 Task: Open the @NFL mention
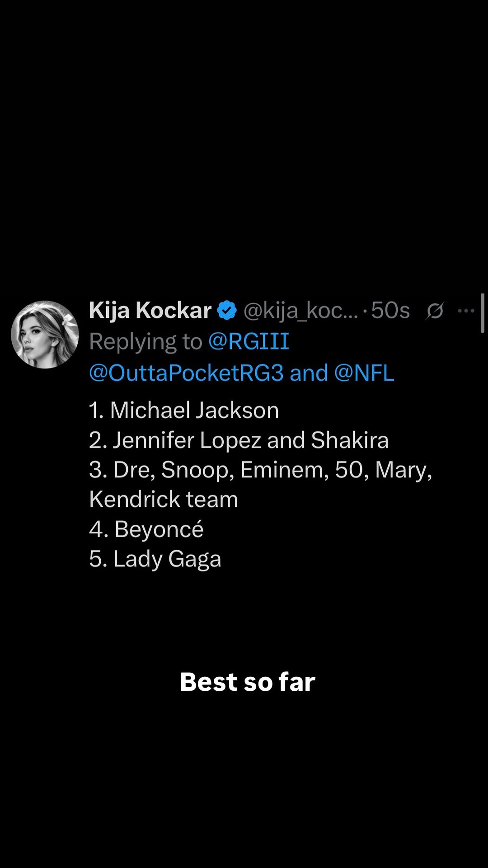pos(364,373)
